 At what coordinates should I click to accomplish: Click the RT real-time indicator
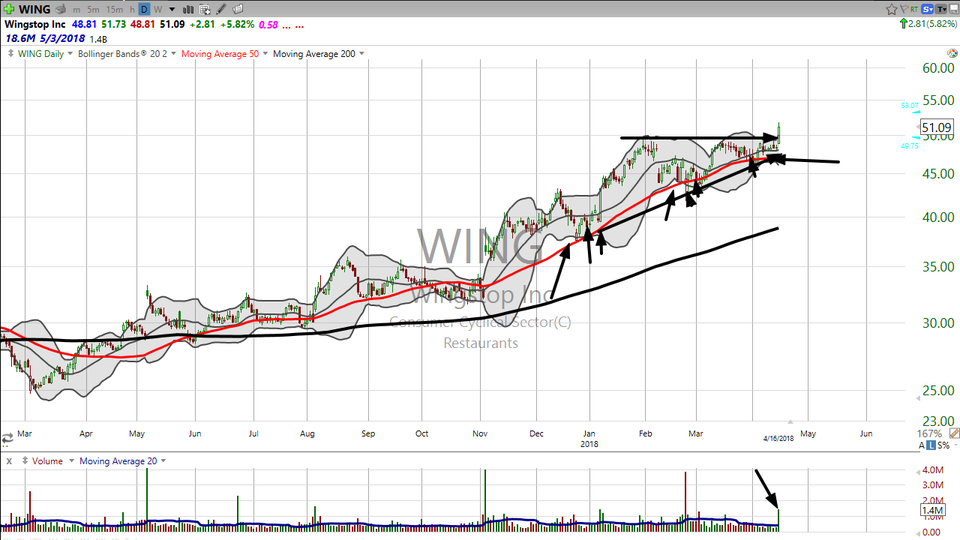tap(914, 9)
